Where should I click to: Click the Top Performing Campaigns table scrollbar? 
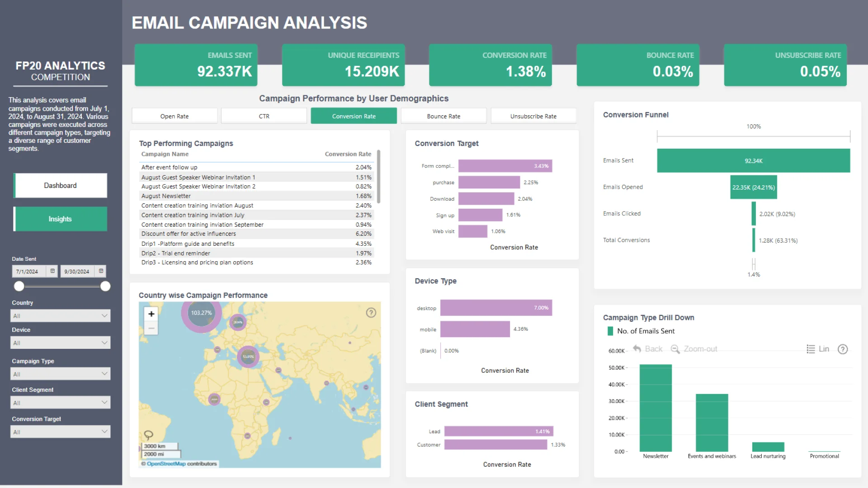(378, 177)
